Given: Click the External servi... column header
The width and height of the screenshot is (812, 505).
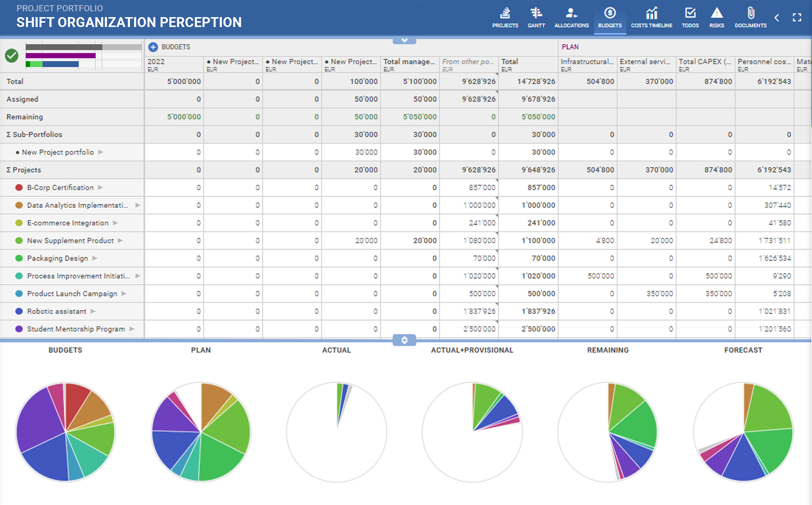Looking at the screenshot, I should [646, 65].
